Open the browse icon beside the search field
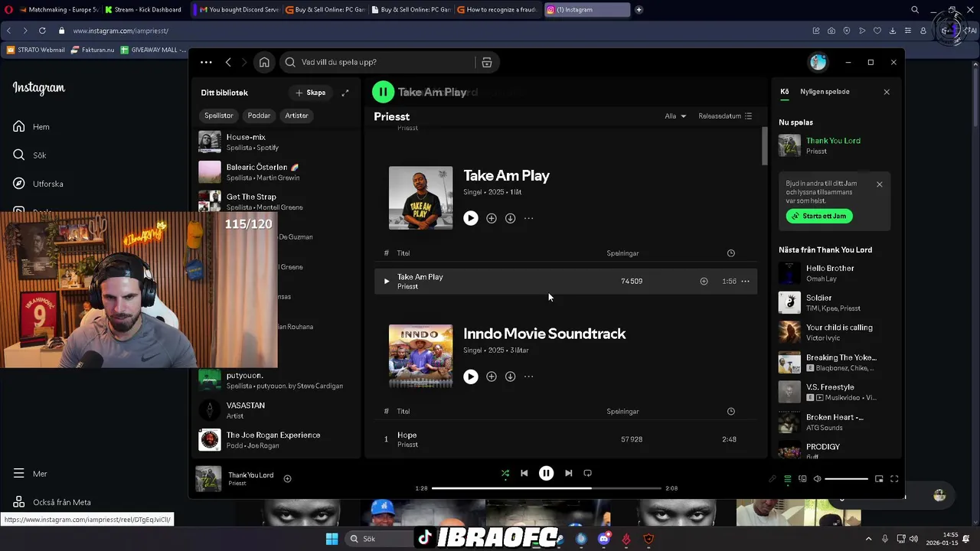The image size is (980, 551). (x=486, y=62)
